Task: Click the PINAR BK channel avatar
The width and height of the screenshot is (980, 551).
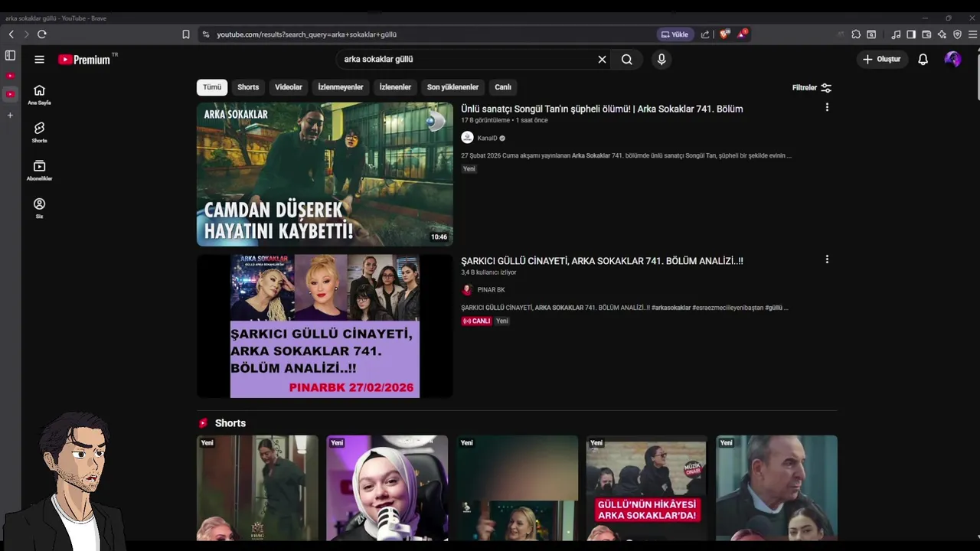Action: (x=467, y=290)
